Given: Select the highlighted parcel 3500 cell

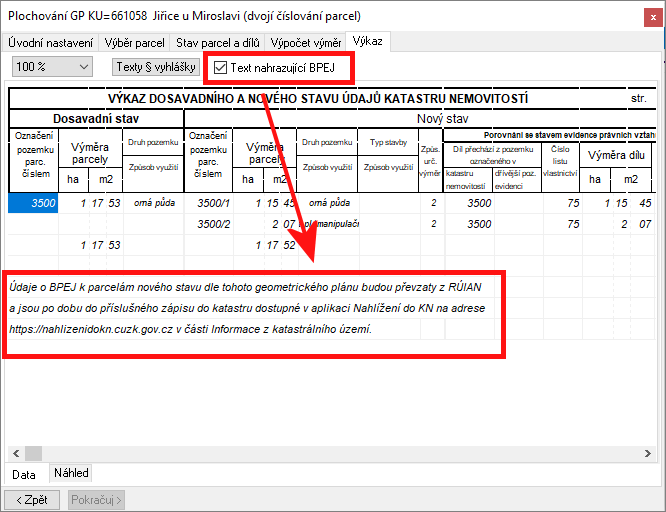Looking at the screenshot, I should 30,203.
